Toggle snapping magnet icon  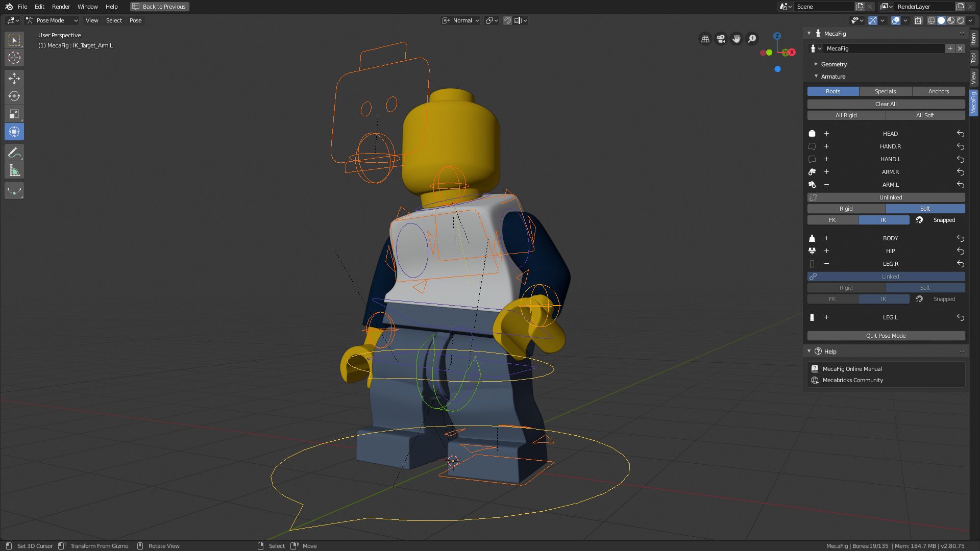[x=507, y=20]
